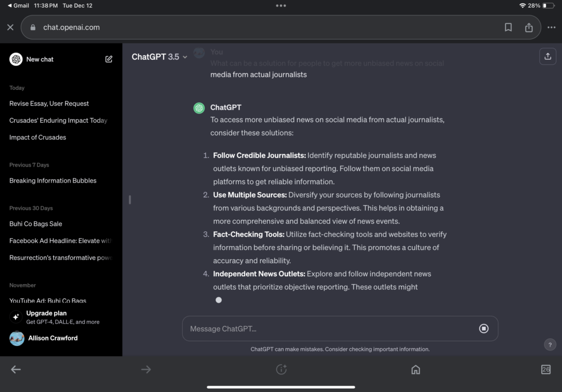Click the Get GPT-4, DALL·E, and more subtitle
This screenshot has width=562, height=392.
coord(63,322)
